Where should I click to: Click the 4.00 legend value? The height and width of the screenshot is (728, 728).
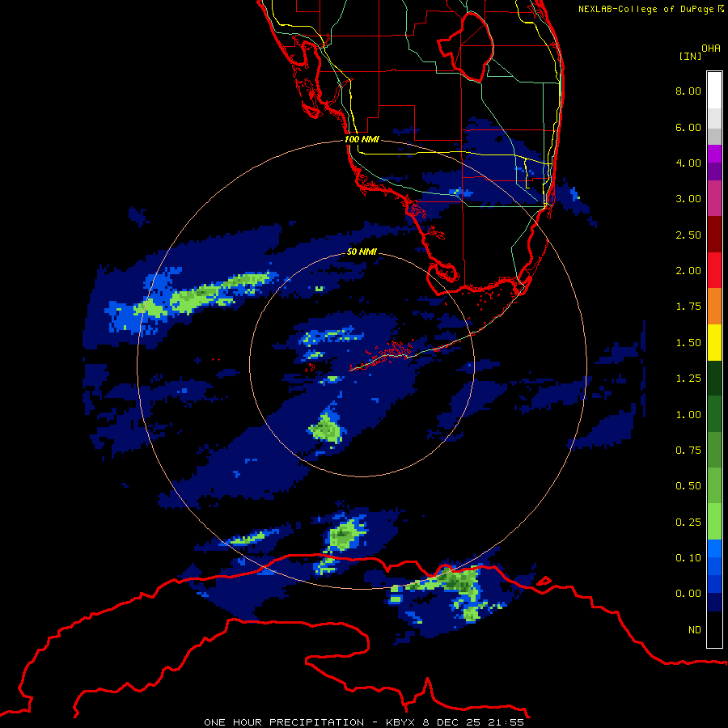688,163
